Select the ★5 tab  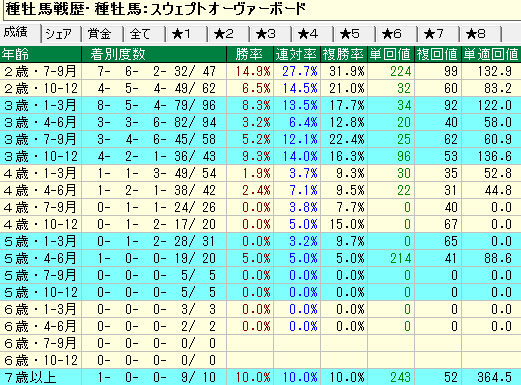354,34
